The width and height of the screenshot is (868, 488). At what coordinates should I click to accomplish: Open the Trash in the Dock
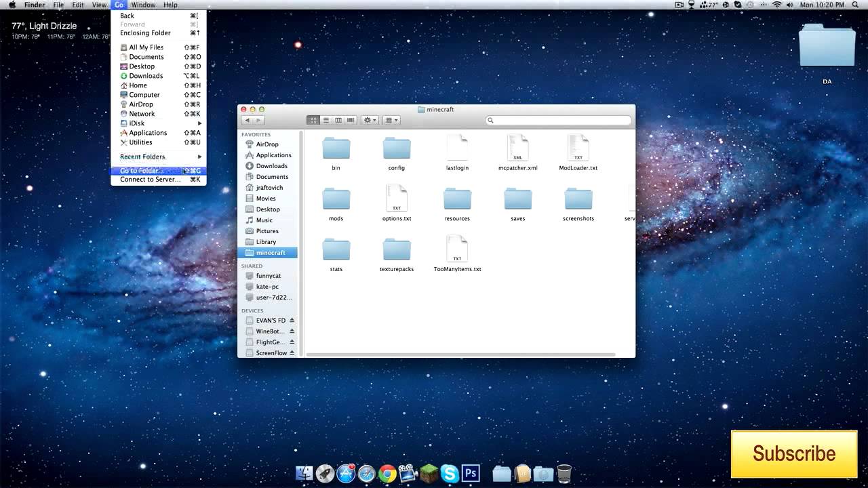click(564, 473)
